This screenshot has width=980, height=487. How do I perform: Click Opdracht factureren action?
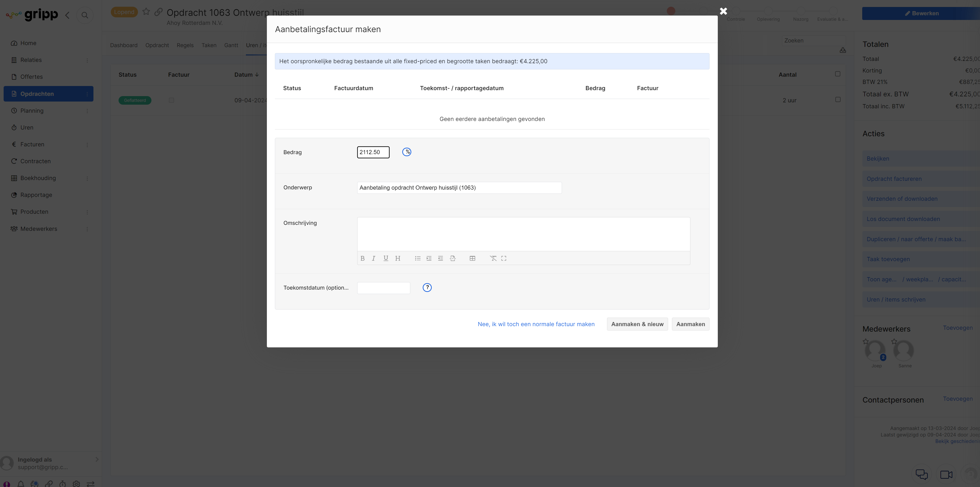[x=921, y=178]
